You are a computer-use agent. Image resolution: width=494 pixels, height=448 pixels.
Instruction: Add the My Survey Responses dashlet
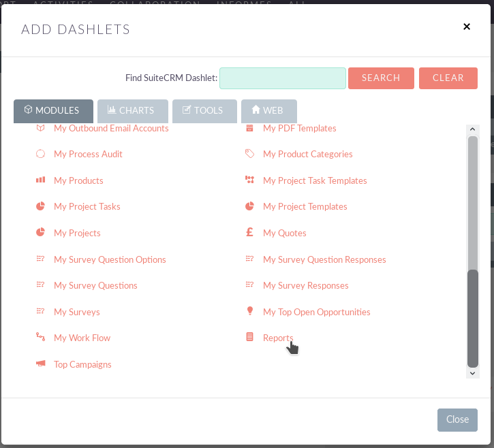click(x=305, y=285)
